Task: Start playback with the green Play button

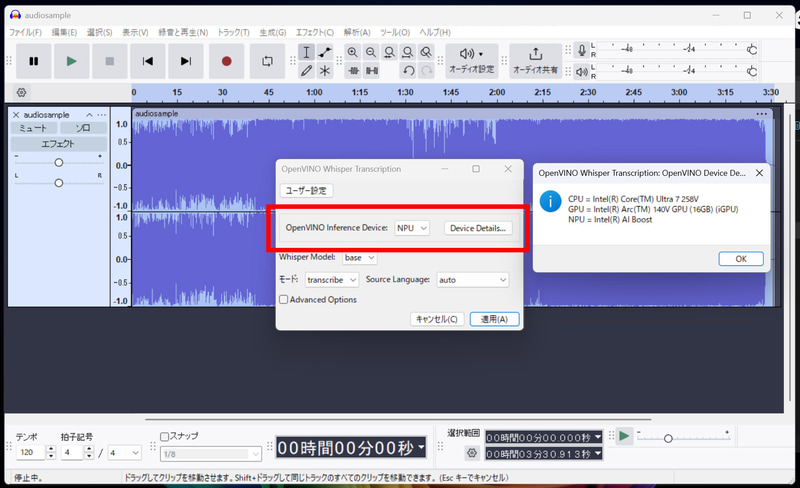Action: coord(71,61)
